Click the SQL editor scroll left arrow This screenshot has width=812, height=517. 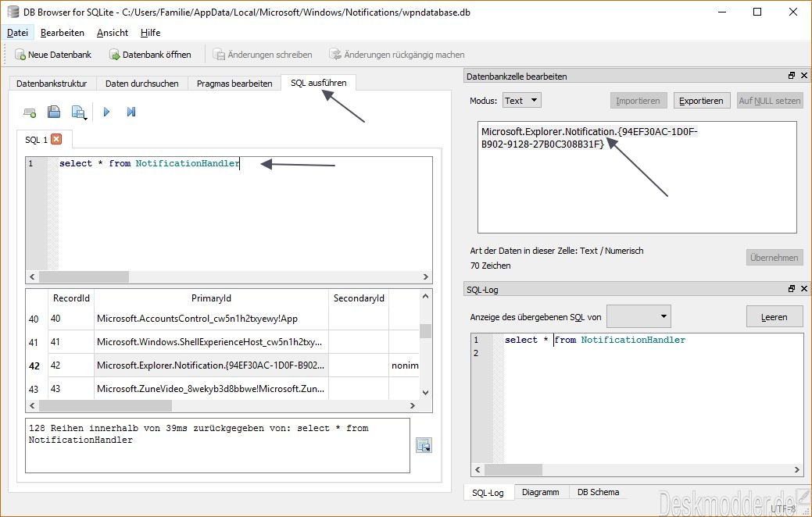click(x=32, y=277)
